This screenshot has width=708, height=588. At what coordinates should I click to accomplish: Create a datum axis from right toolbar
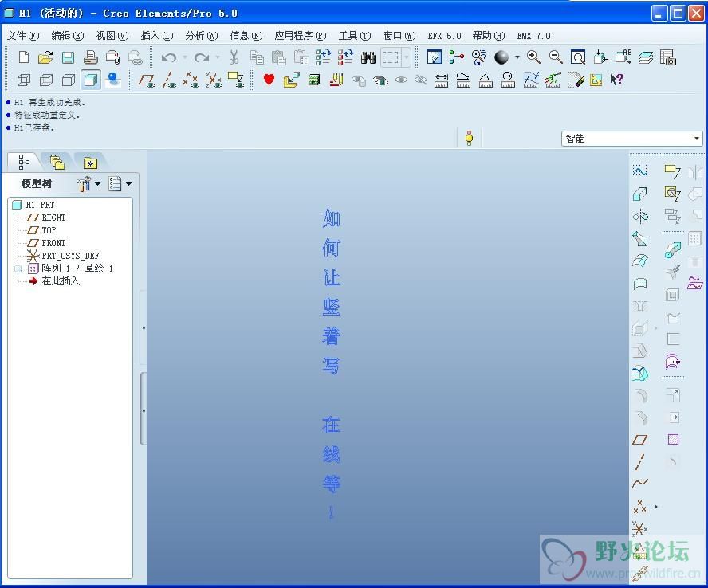(x=639, y=461)
